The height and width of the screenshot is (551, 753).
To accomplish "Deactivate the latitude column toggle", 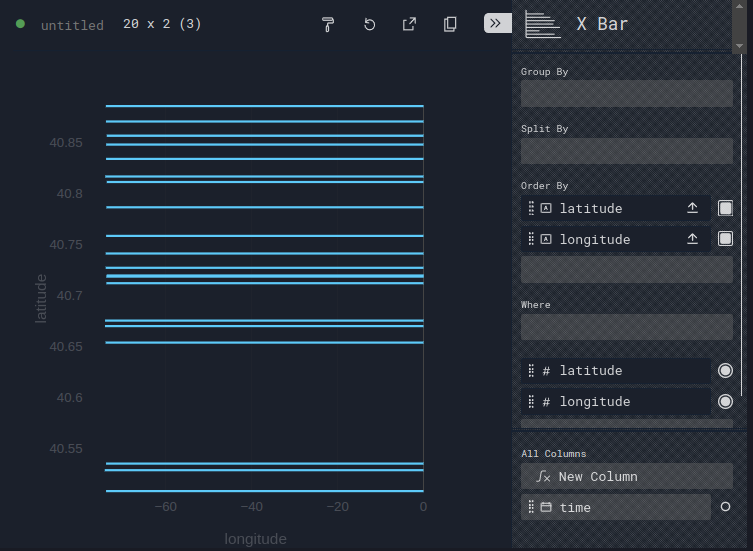I will coord(725,370).
